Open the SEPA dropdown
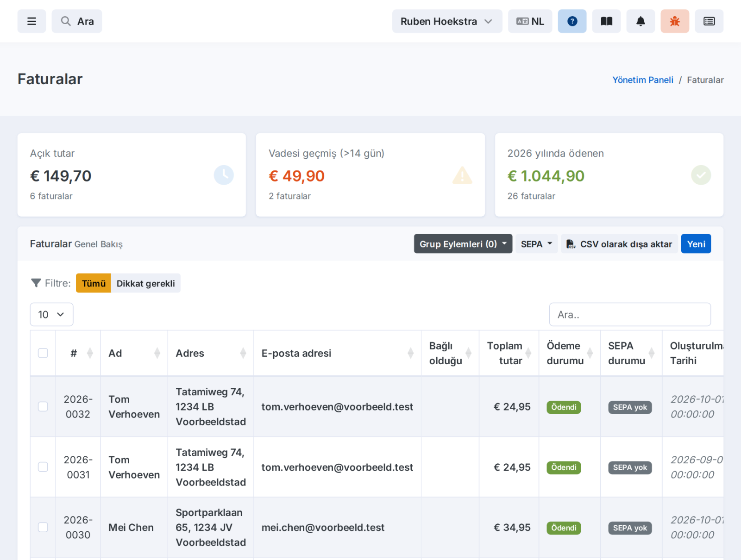This screenshot has width=741, height=560. [536, 244]
